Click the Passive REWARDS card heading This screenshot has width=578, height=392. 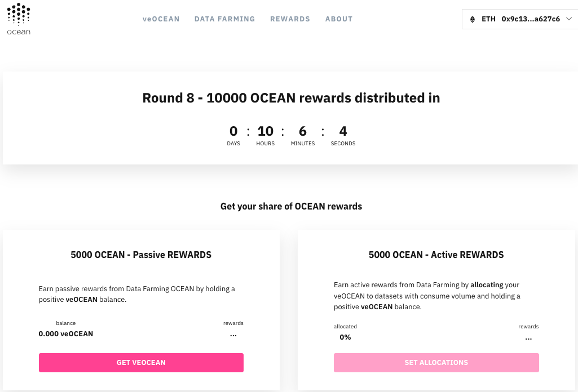pyautogui.click(x=141, y=255)
